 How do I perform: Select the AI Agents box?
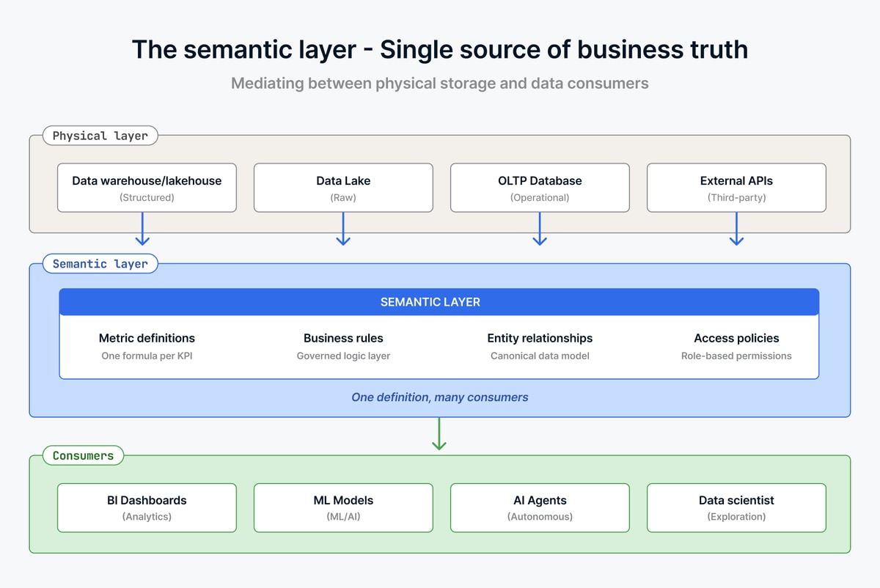click(x=540, y=507)
